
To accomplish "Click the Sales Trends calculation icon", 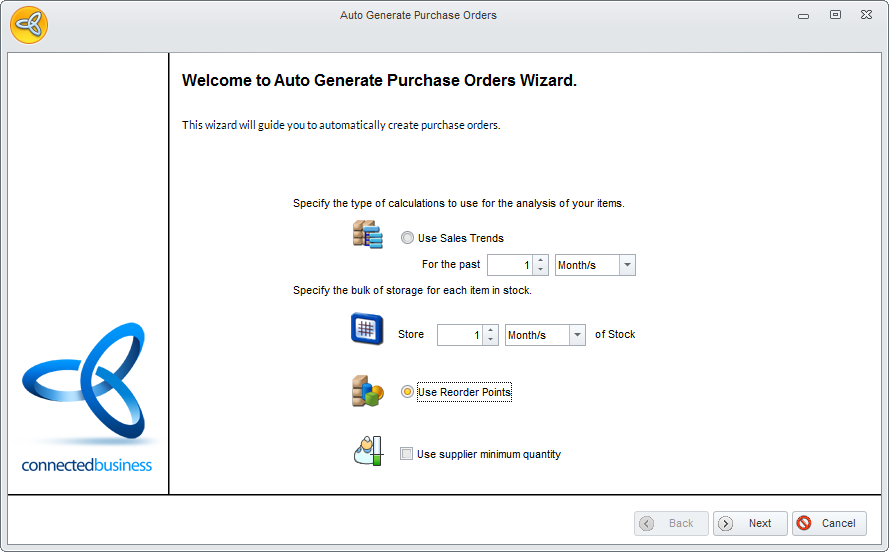I will click(367, 235).
